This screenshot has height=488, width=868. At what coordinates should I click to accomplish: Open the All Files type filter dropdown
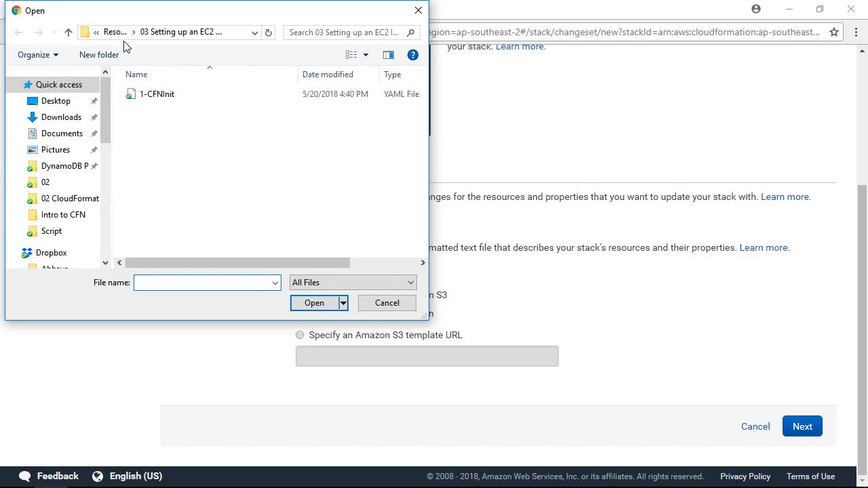(353, 283)
